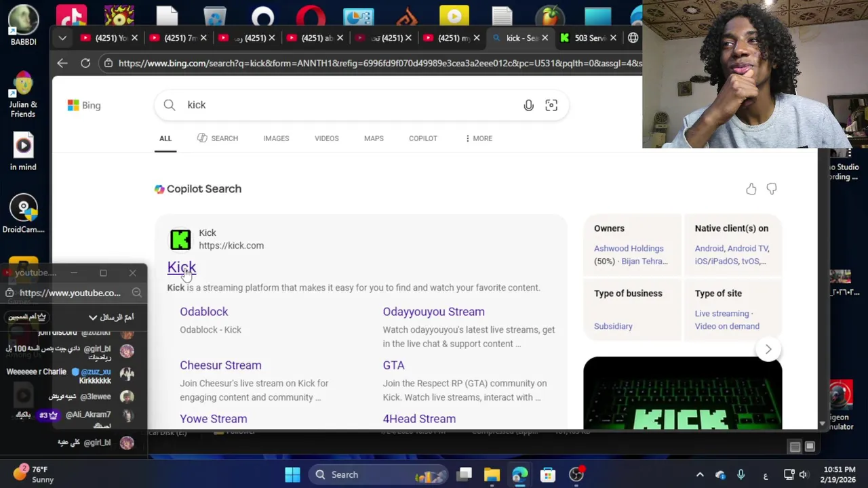Image resolution: width=868 pixels, height=488 pixels.
Task: Open the 4Head Stream sublink
Action: pyautogui.click(x=419, y=419)
